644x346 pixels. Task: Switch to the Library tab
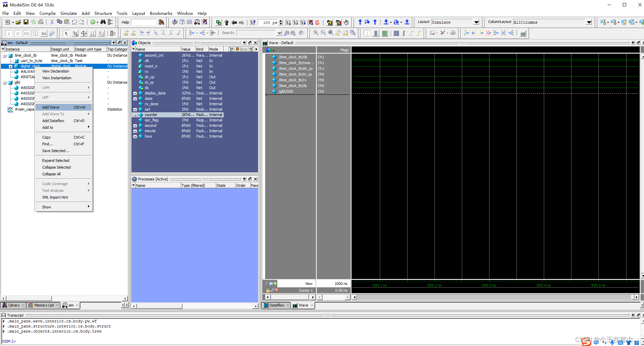point(14,305)
